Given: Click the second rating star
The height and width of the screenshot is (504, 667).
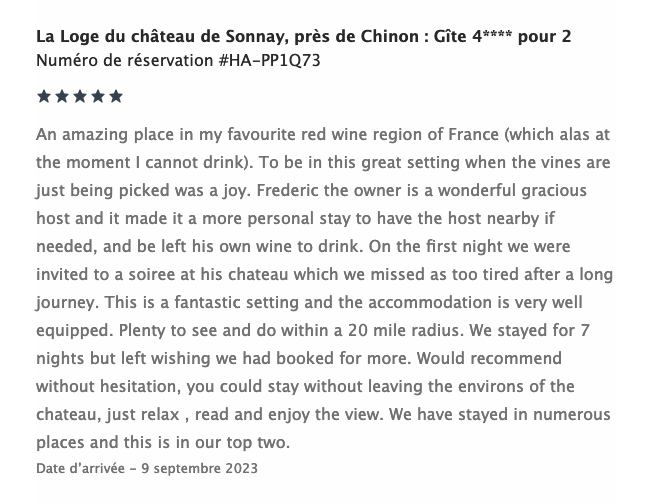Looking at the screenshot, I should coord(62,97).
